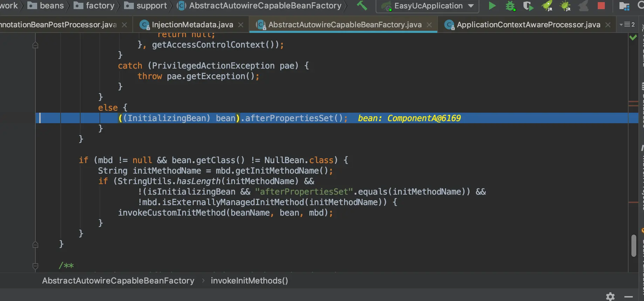
Task: Click the class icon on InjectionMetadata.java tab
Action: click(x=144, y=25)
